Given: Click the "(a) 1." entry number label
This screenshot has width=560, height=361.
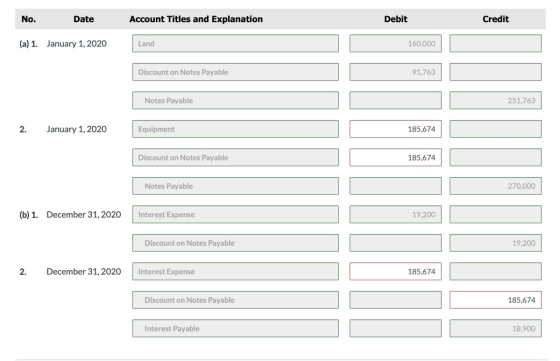Looking at the screenshot, I should (x=29, y=44).
